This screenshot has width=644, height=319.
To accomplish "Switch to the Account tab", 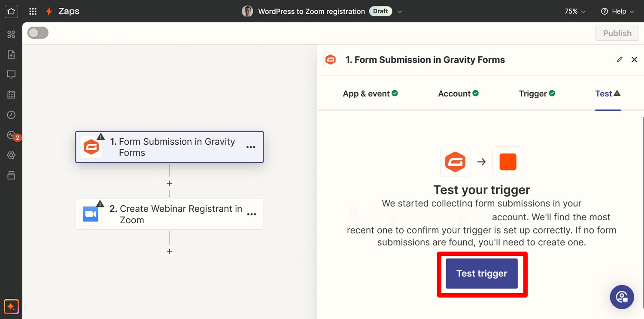I will point(458,94).
